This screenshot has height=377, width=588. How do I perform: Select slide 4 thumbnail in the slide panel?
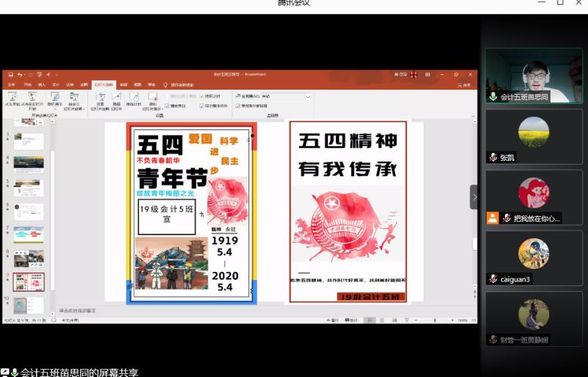[29, 165]
